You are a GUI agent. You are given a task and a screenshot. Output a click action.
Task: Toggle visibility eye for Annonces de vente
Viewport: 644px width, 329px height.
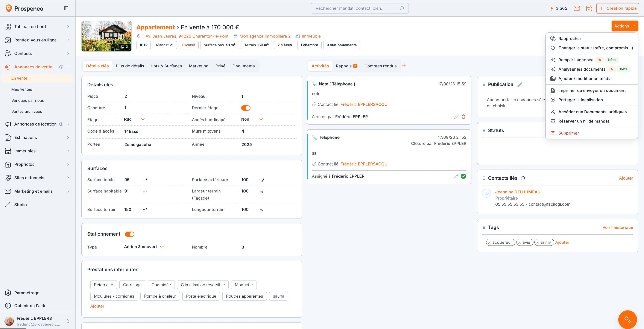point(61,67)
